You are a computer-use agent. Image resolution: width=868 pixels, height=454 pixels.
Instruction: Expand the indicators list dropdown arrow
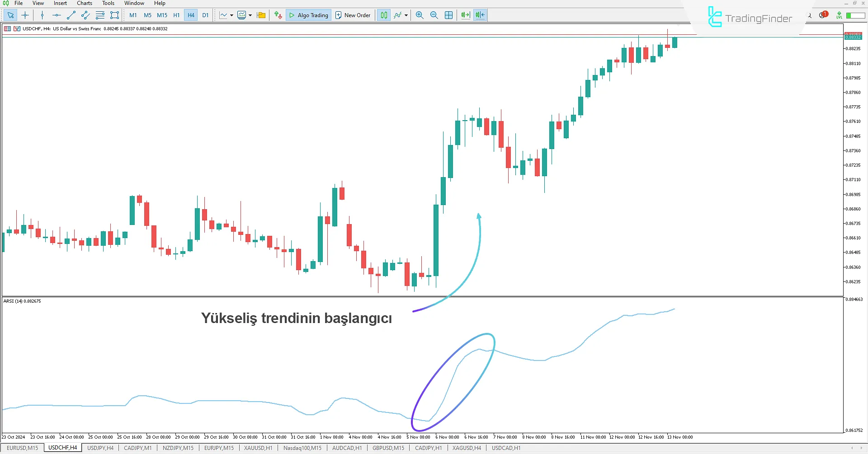point(406,15)
